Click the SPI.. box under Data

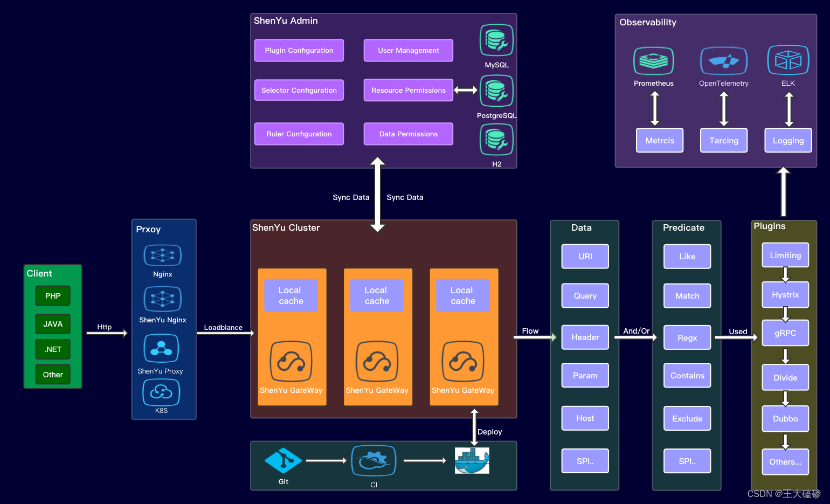coord(585,461)
